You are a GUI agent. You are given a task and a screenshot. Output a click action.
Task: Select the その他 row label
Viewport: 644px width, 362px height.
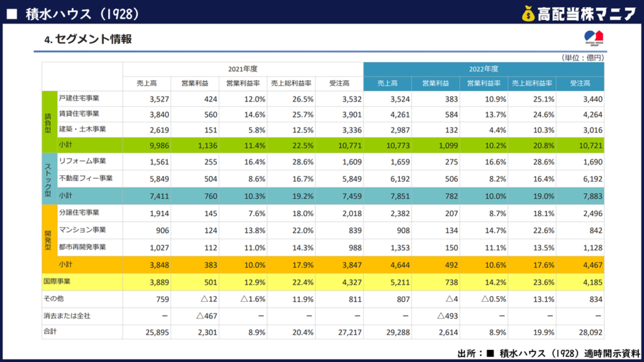54,299
